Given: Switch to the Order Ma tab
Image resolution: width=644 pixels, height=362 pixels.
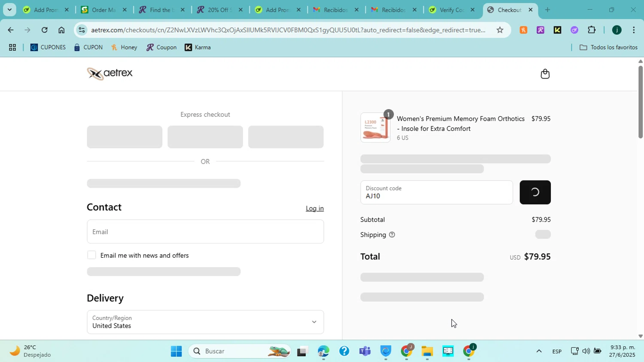Looking at the screenshot, I should point(104,9).
